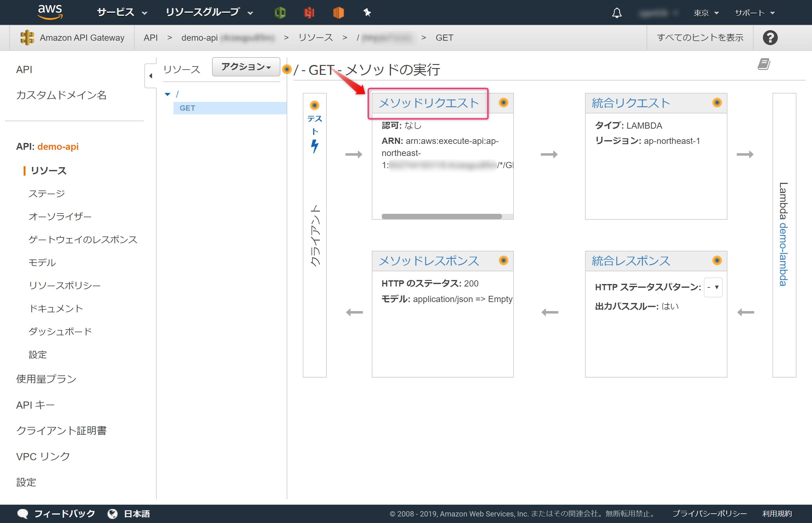Click すべてのヒントを表示 button

(x=699, y=38)
